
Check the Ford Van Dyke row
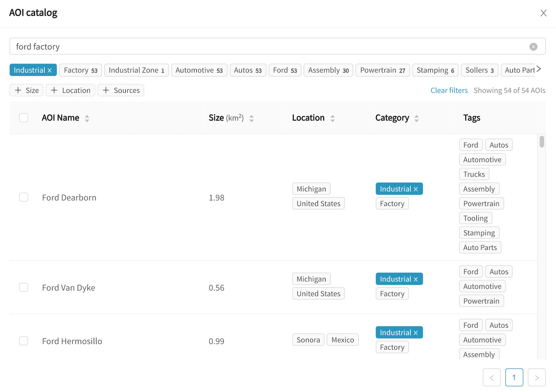[24, 287]
